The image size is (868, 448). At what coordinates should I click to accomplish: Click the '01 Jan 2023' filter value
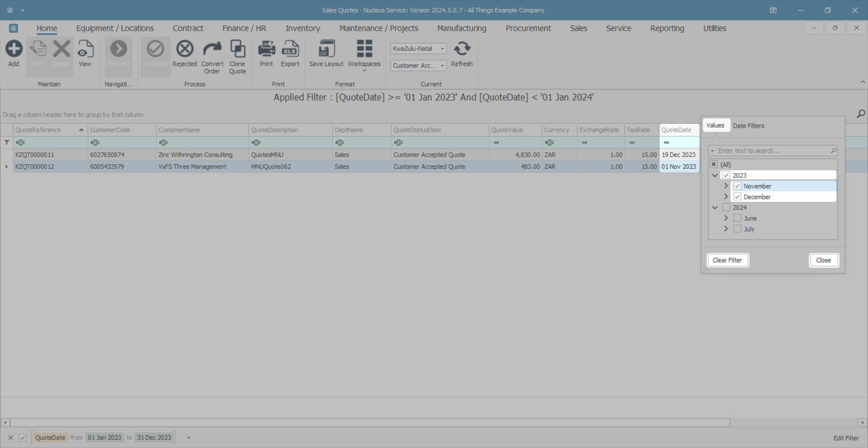pyautogui.click(x=104, y=438)
